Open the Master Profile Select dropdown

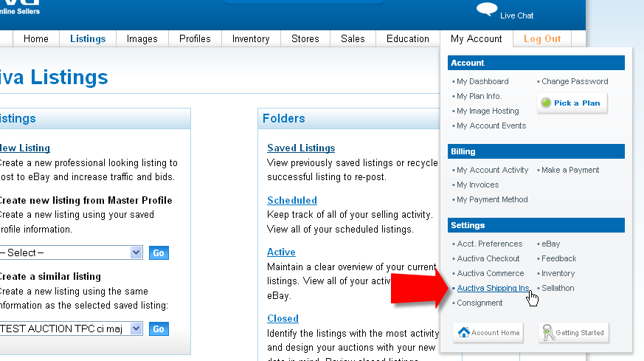tap(71, 252)
